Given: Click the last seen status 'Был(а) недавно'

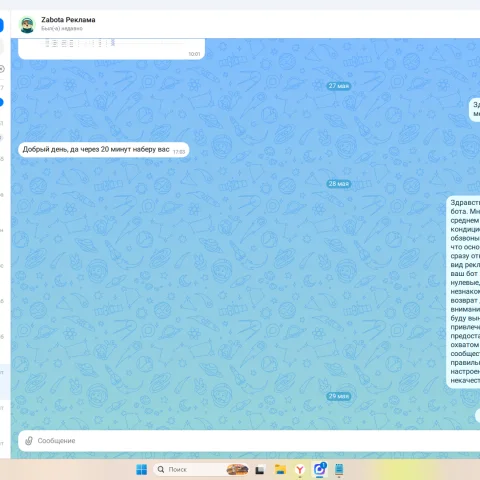Looking at the screenshot, I should (x=62, y=29).
